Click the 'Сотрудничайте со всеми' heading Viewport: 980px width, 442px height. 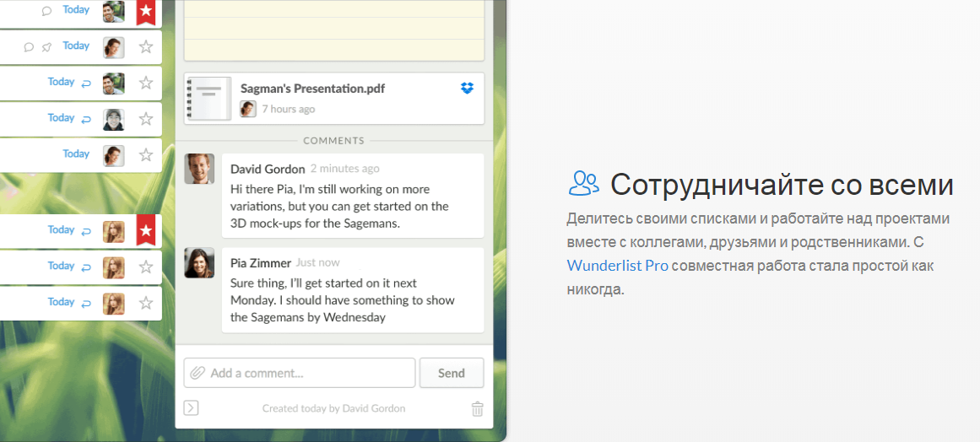[x=782, y=184]
